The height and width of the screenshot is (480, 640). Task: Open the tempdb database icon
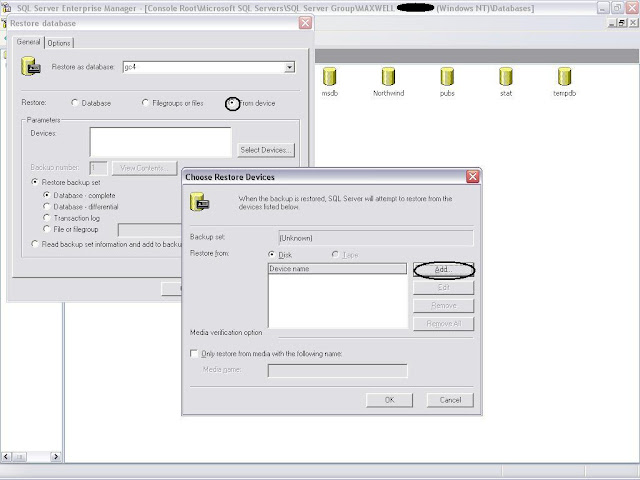(564, 77)
